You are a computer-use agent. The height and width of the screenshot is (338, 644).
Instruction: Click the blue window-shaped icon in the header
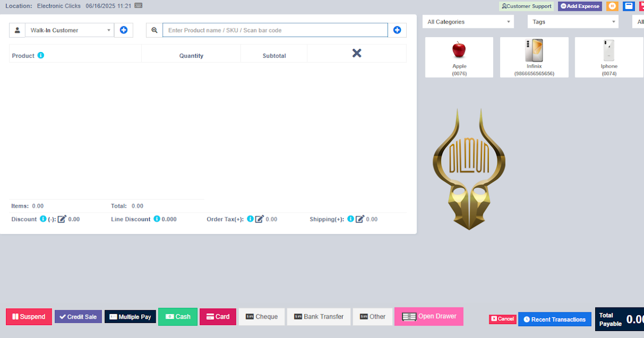pyautogui.click(x=628, y=6)
